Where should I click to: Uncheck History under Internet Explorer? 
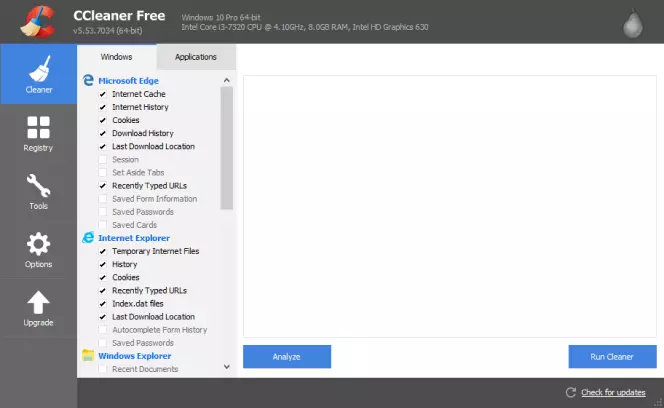coord(102,264)
